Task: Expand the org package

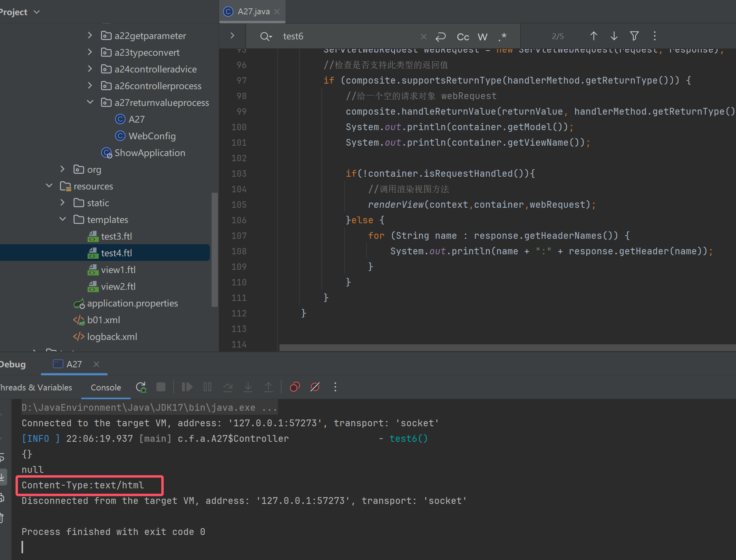Action: pyautogui.click(x=63, y=169)
